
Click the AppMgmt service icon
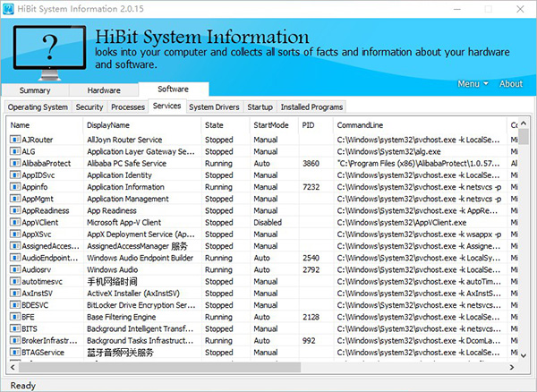(x=15, y=199)
